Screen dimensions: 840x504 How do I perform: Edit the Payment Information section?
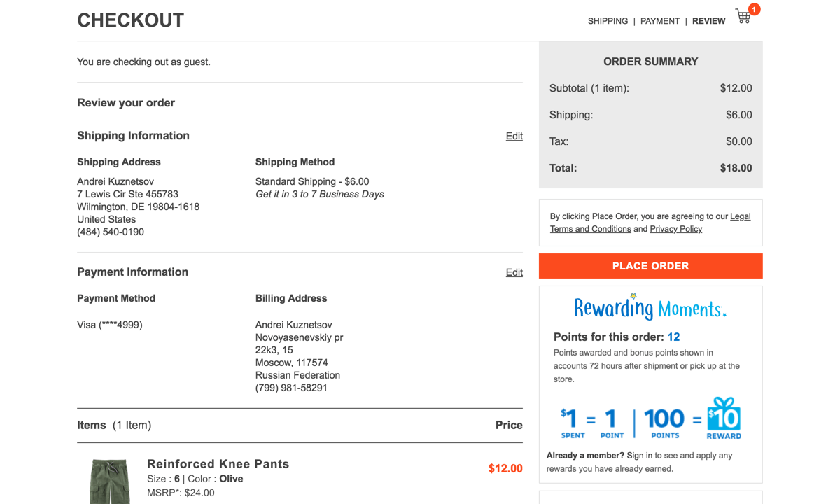[514, 272]
